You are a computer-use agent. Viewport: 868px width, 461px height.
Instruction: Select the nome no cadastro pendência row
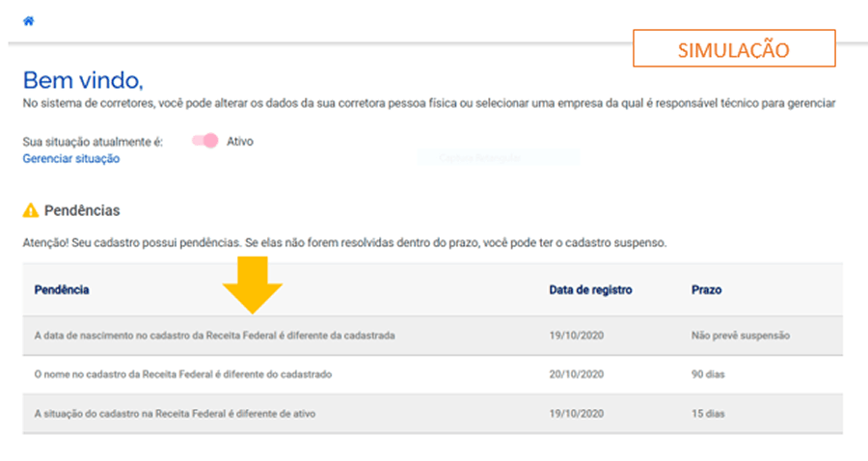(183, 374)
